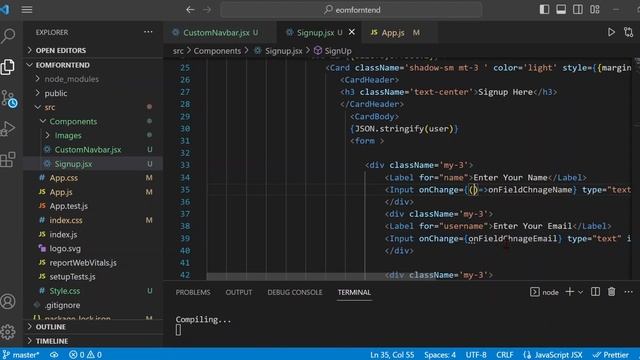Click the synchronize changes cloud icon
Image resolution: width=640 pixels, height=360 pixels.
pyautogui.click(x=54, y=355)
